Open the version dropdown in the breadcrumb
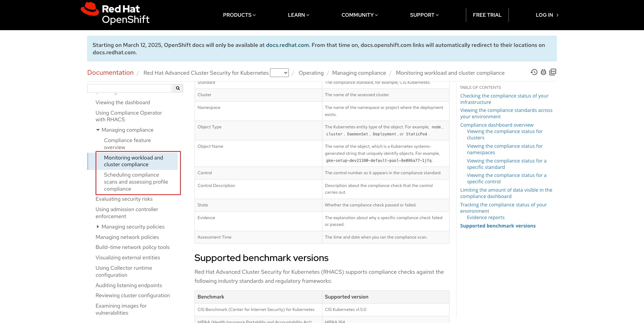644x323 pixels. pos(279,73)
